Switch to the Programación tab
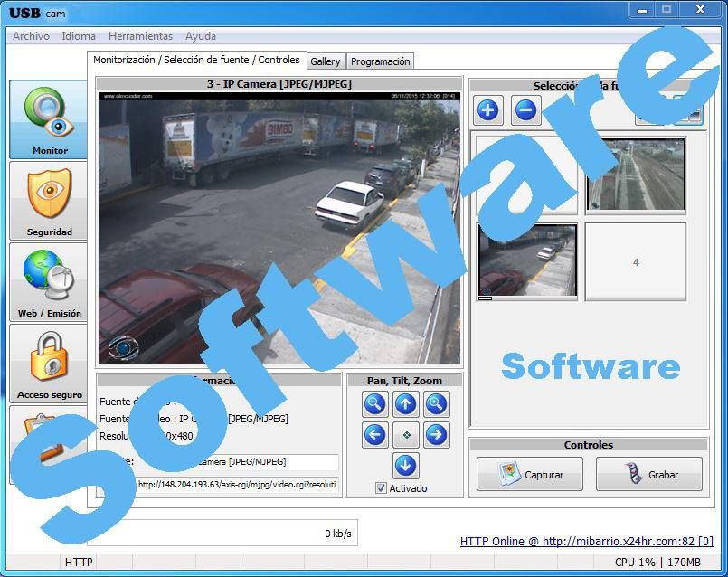Image resolution: width=728 pixels, height=577 pixels. [380, 61]
